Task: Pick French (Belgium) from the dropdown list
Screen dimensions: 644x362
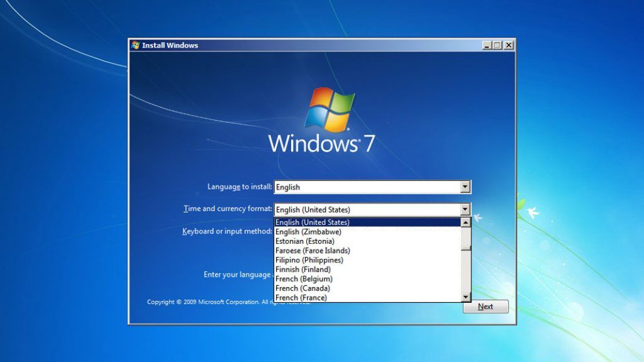Action: click(x=304, y=279)
